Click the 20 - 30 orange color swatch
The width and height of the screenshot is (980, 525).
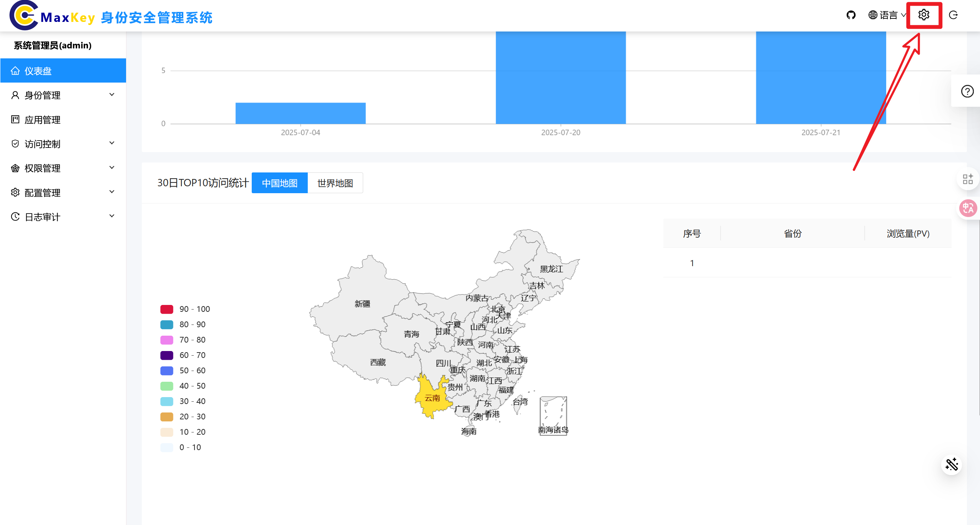click(x=166, y=417)
